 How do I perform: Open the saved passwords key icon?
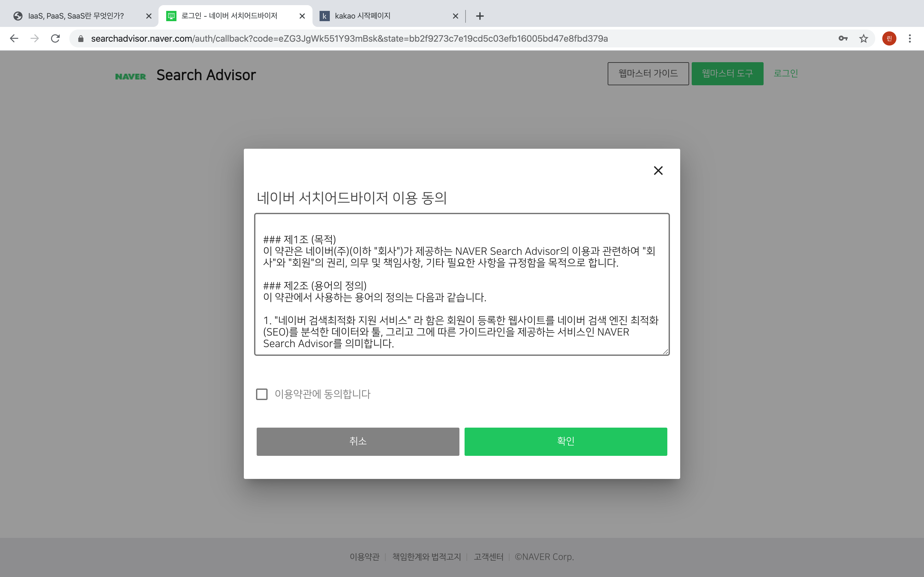[x=843, y=38]
